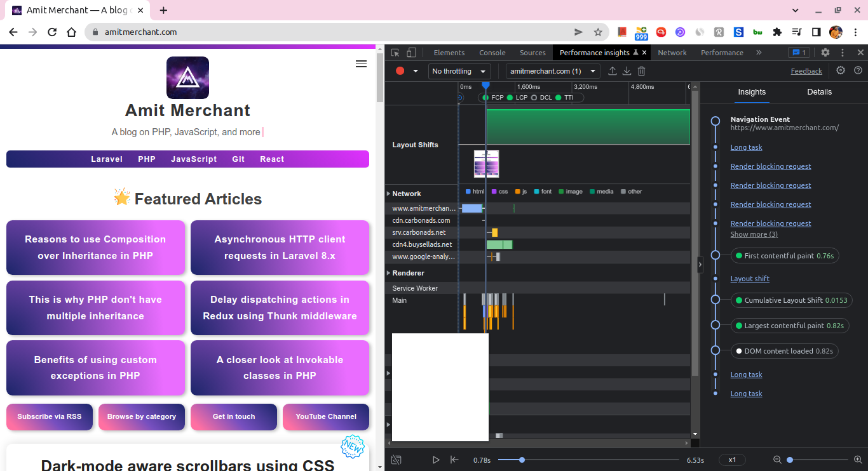This screenshot has width=868, height=471.
Task: Open the No throttling dropdown
Action: [459, 71]
